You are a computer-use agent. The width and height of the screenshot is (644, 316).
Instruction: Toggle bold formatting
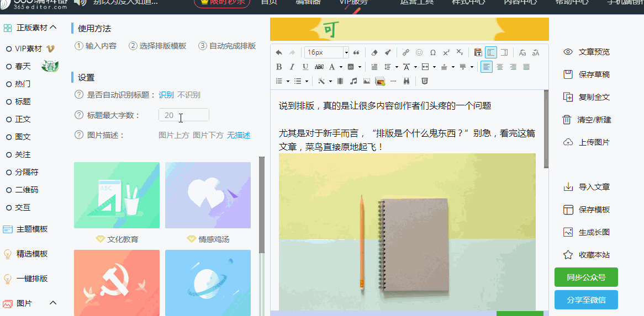tap(279, 67)
